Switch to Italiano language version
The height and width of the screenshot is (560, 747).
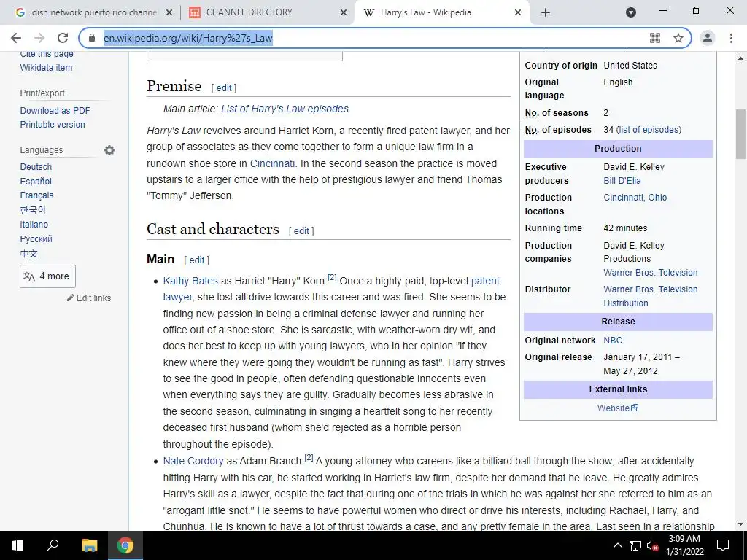point(34,225)
